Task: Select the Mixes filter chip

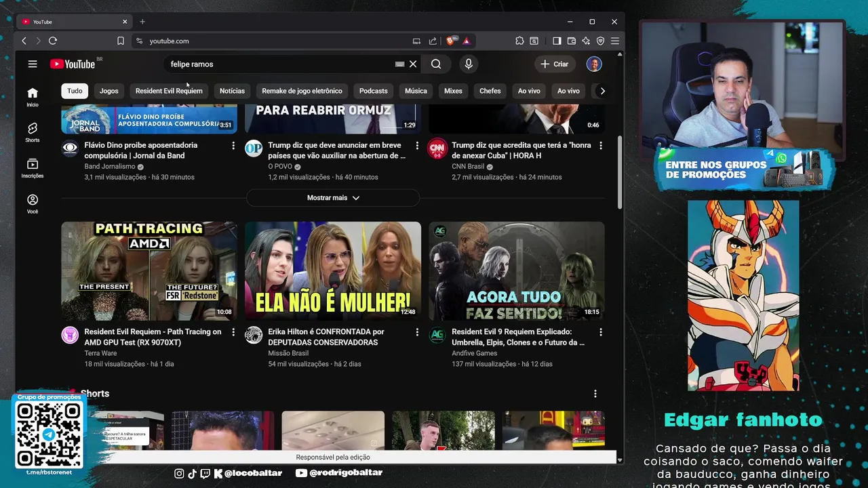Action: point(453,91)
